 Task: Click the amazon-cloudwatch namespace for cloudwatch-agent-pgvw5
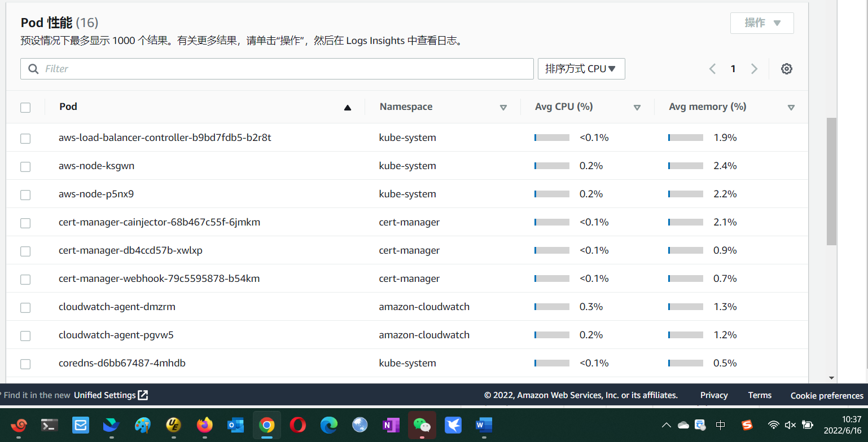[424, 335]
